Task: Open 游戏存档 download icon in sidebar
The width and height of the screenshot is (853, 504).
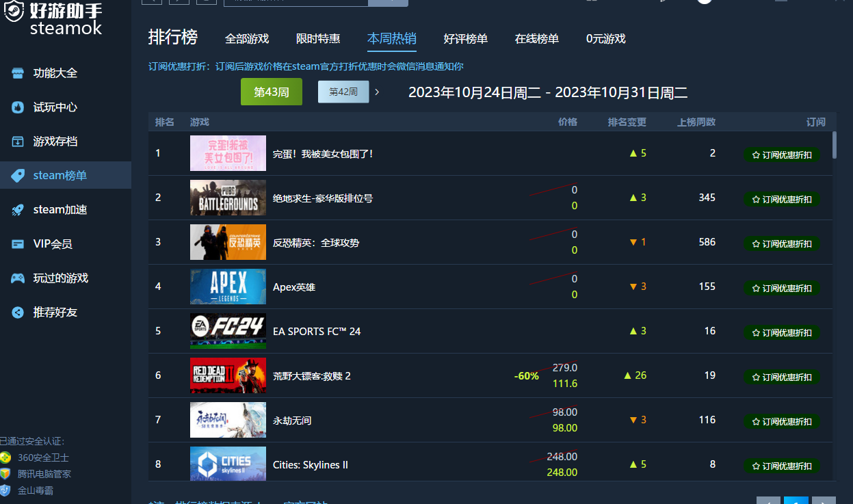Action: pos(18,142)
